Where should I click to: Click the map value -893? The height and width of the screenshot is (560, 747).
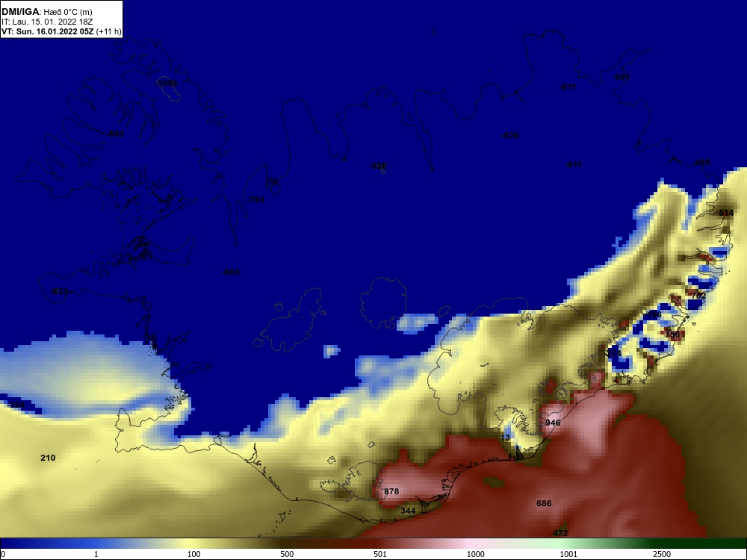115,134
